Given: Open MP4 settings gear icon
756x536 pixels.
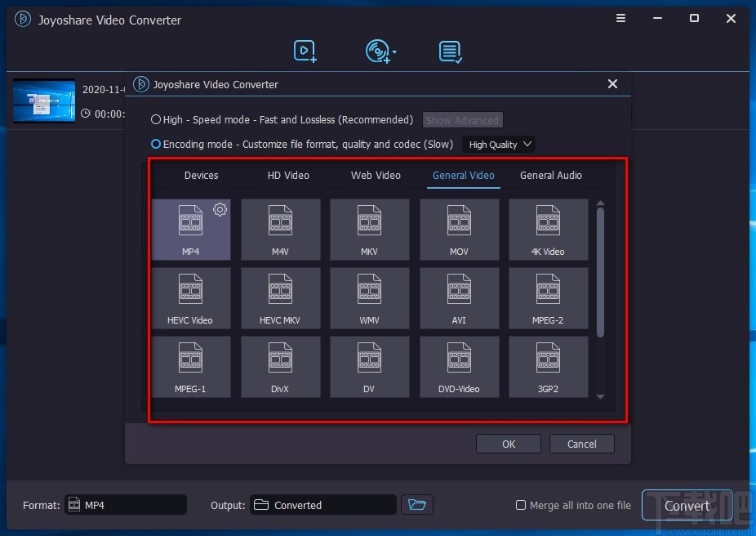Looking at the screenshot, I should 220,209.
